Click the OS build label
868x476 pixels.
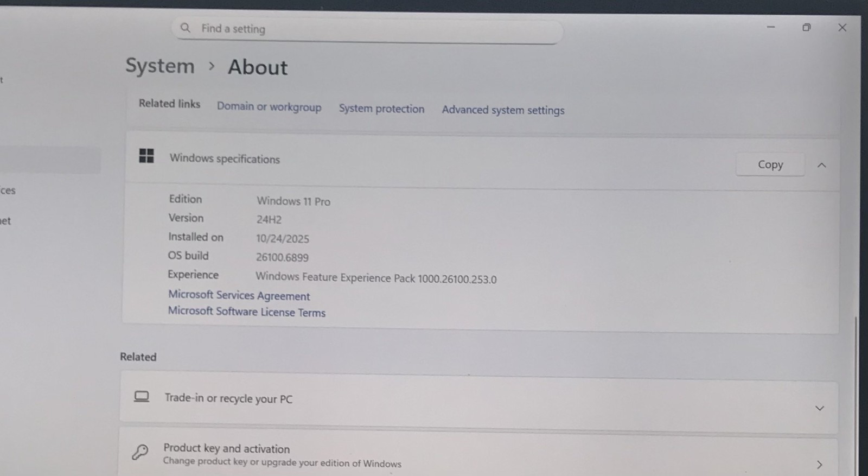pos(188,256)
